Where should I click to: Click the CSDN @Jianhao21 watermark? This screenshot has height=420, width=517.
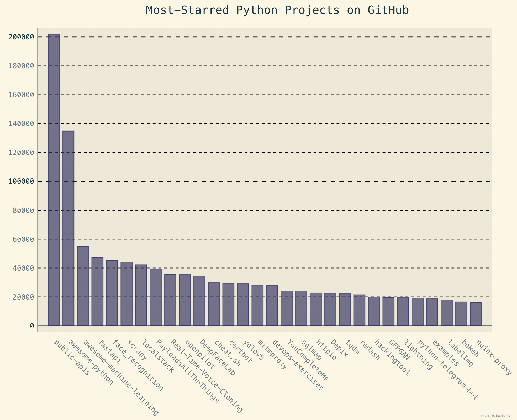[497, 416]
